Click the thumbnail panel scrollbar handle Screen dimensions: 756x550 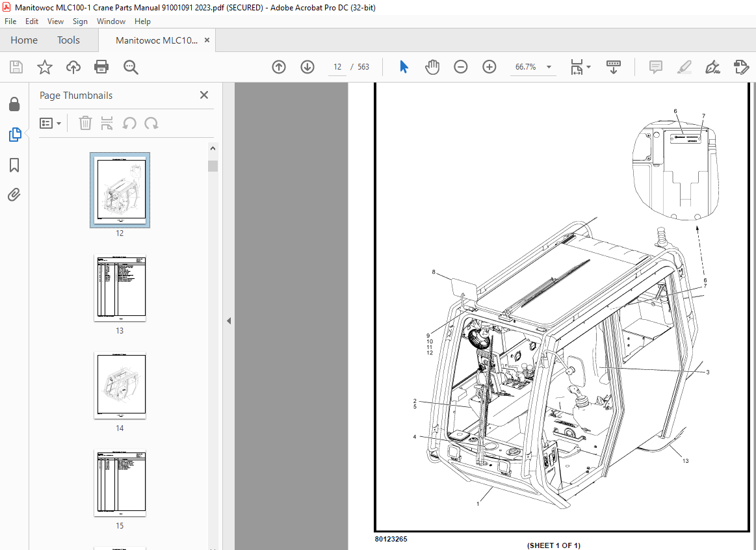[213, 166]
